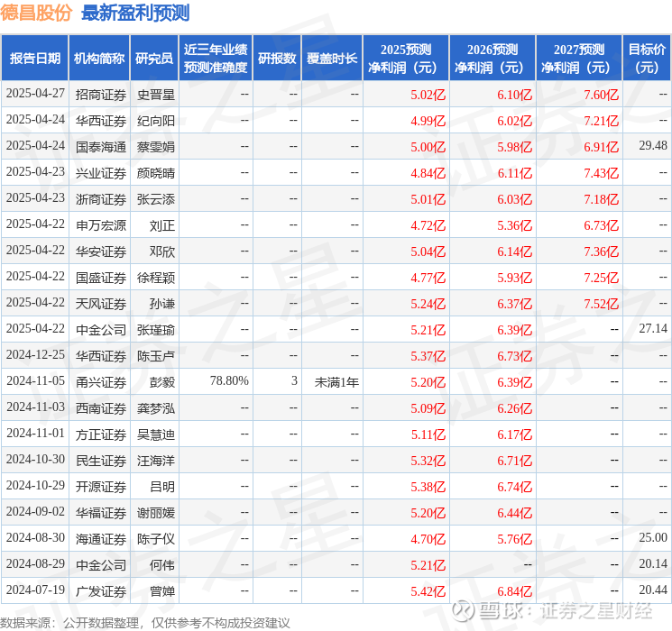Click the 数据来源 footer note
Viewport: 672px width, 631px height.
point(145,622)
